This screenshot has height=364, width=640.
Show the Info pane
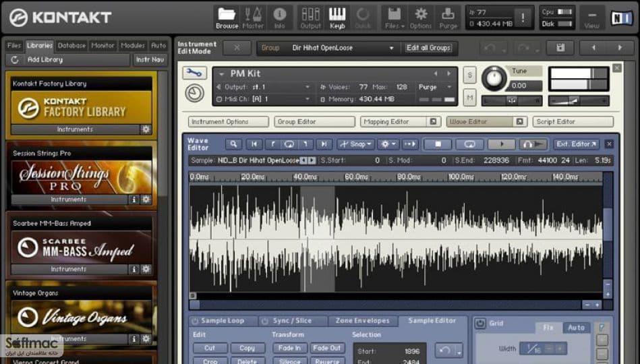[280, 18]
